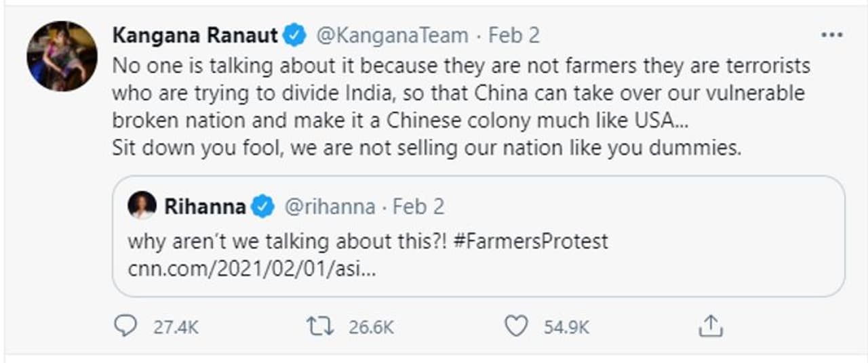The height and width of the screenshot is (363, 868).
Task: Click the 54.9K likes count
Action: (x=566, y=328)
